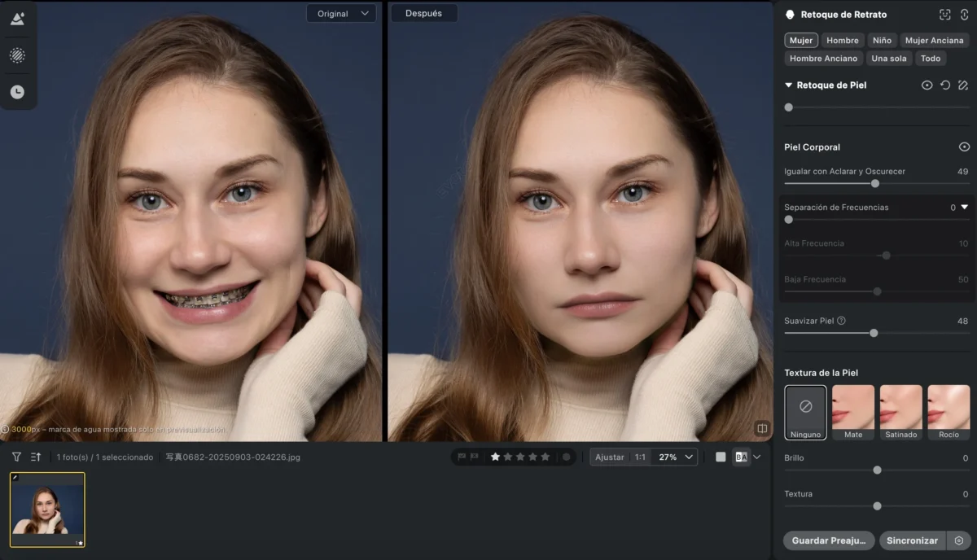Open the face detection icon in Retoque de Retrato

pos(944,15)
